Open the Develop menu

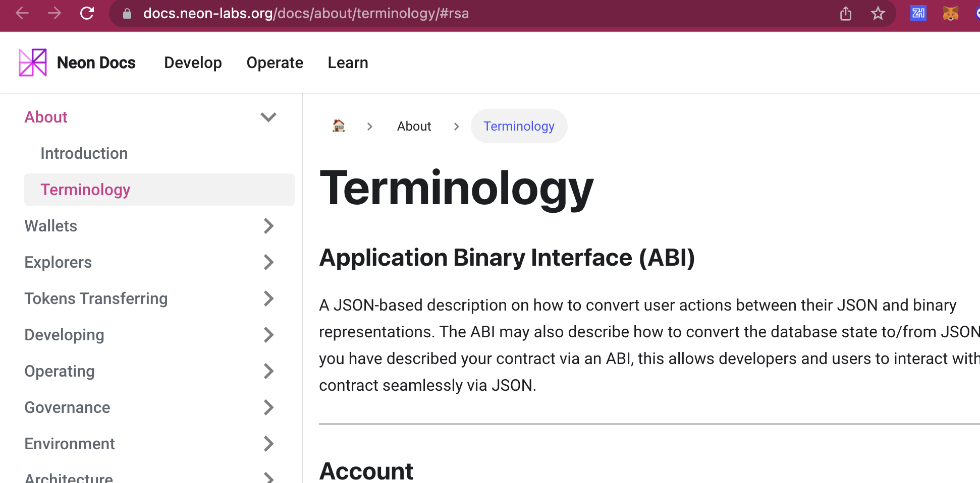click(193, 63)
